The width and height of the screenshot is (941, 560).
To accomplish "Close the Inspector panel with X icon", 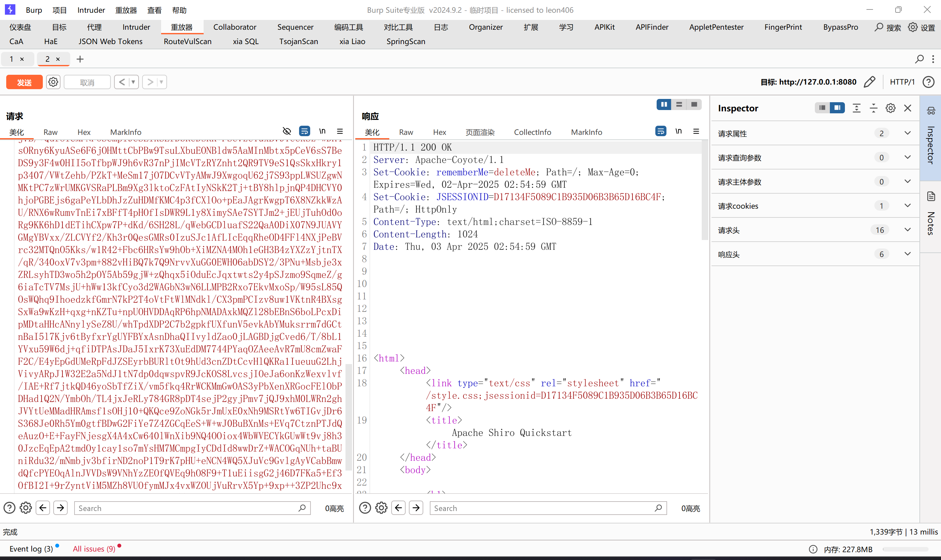I will tap(908, 108).
